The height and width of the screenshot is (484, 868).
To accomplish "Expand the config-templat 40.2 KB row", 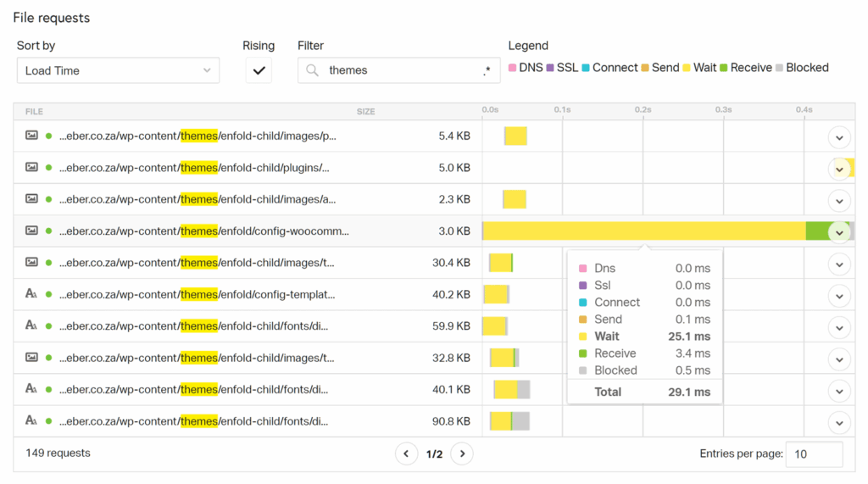I will coord(839,296).
